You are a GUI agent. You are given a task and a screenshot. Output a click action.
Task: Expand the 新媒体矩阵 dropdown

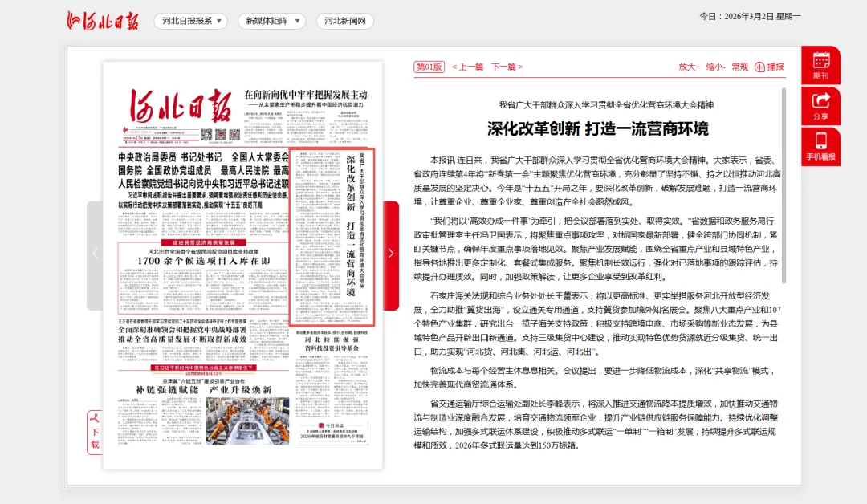click(x=271, y=21)
